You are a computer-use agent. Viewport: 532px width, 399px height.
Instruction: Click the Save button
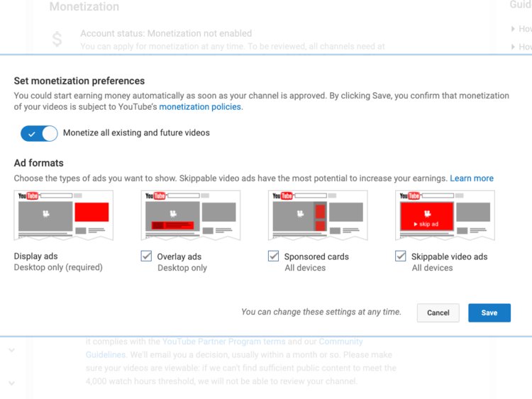tap(489, 313)
